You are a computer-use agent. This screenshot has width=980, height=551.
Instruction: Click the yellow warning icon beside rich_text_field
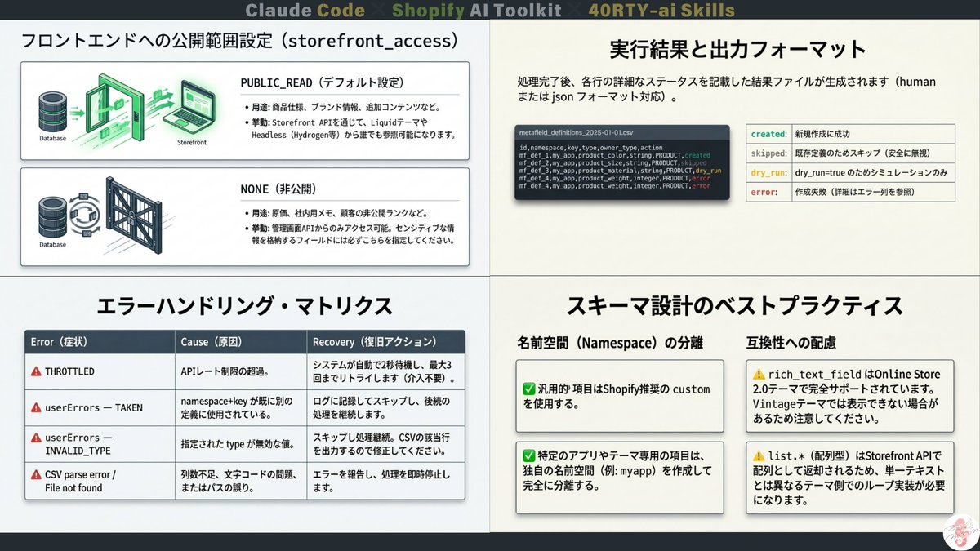[x=760, y=375]
